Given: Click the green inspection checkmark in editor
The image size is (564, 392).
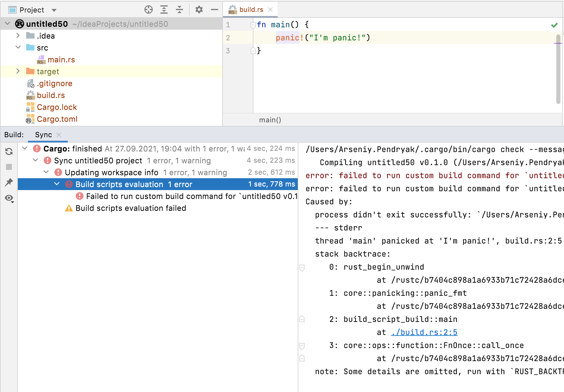Looking at the screenshot, I should [554, 25].
